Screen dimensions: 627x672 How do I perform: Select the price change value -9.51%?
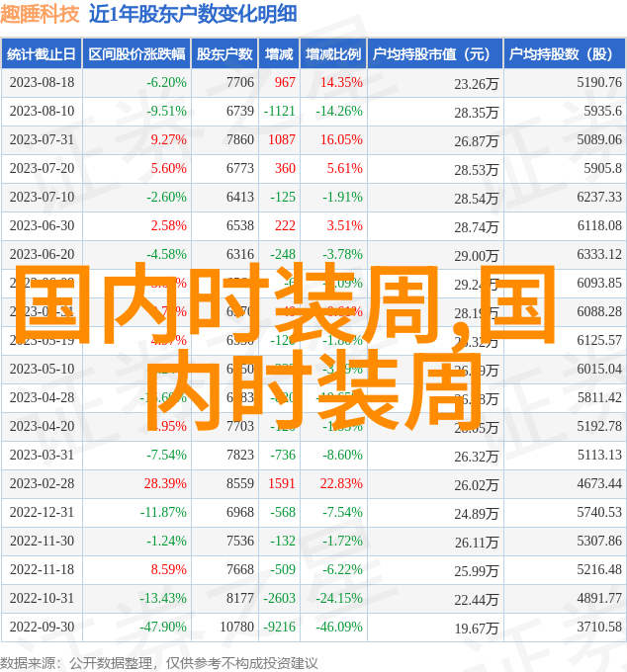(x=166, y=111)
